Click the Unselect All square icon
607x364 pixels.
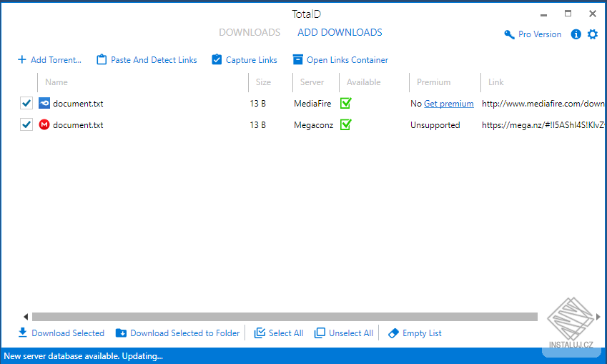[320, 333]
